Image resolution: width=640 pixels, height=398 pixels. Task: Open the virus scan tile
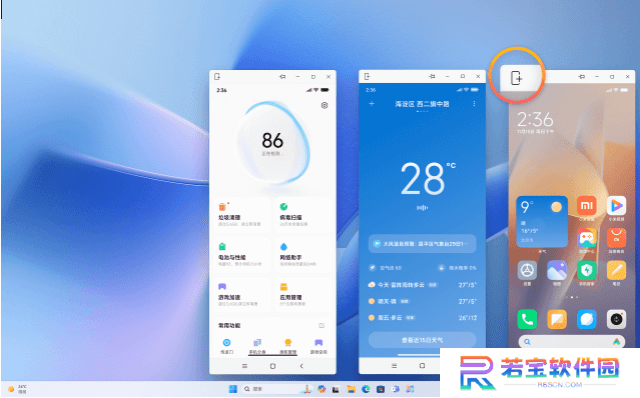(303, 215)
